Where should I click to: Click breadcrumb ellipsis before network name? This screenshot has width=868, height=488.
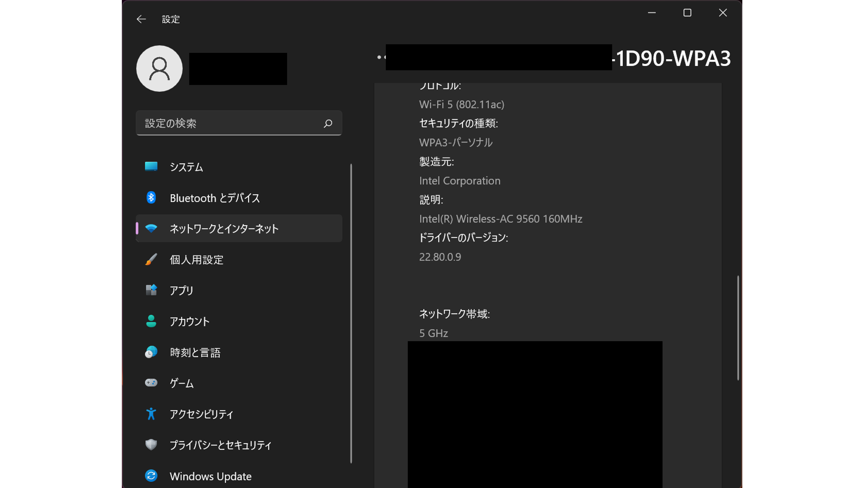[381, 57]
